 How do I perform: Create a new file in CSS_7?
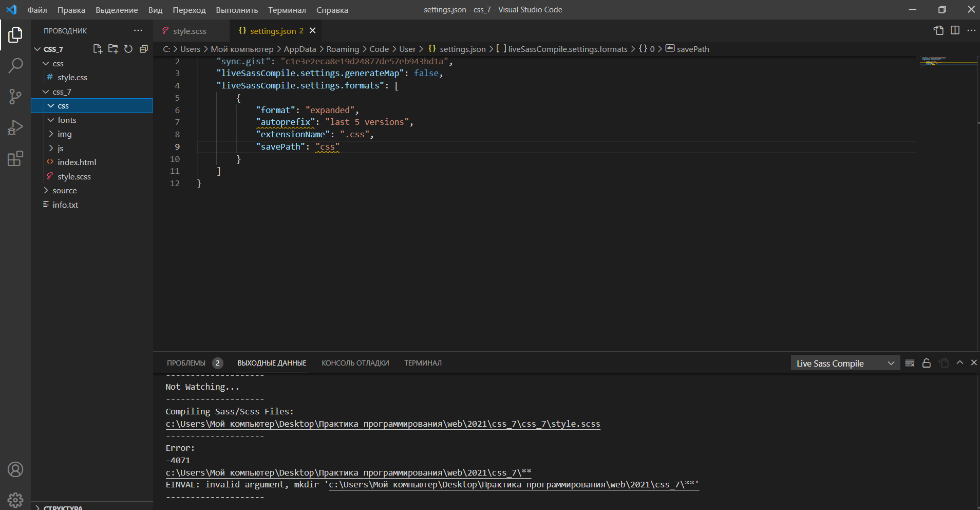click(x=98, y=49)
